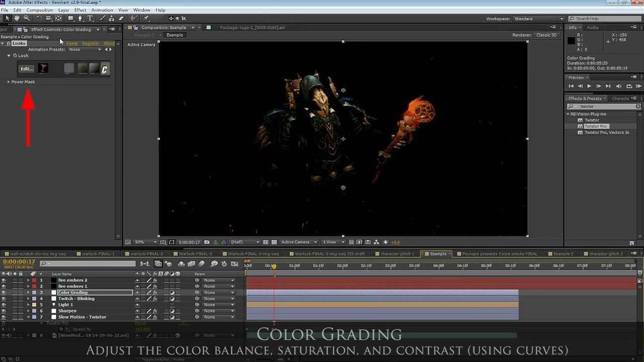Toggle loop option in Preview panel
This screenshot has height=362, width=644.
pyautogui.click(x=629, y=86)
